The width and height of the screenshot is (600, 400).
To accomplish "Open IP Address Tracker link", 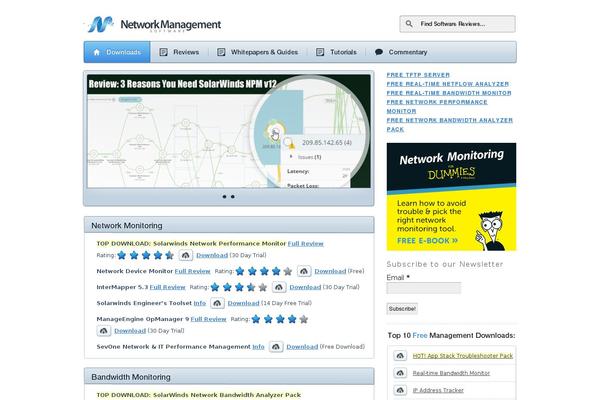I will [438, 390].
